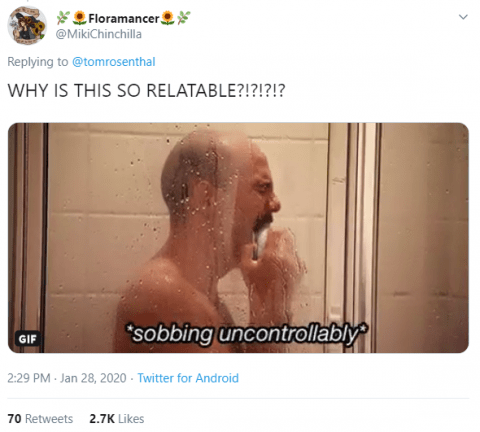The height and width of the screenshot is (432, 480).
Task: Play the shower GIF
Action: click(238, 238)
